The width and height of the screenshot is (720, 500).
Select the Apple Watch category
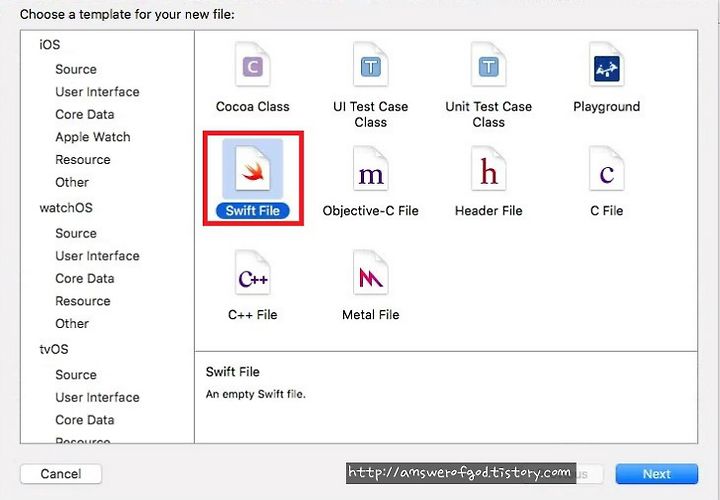93,137
